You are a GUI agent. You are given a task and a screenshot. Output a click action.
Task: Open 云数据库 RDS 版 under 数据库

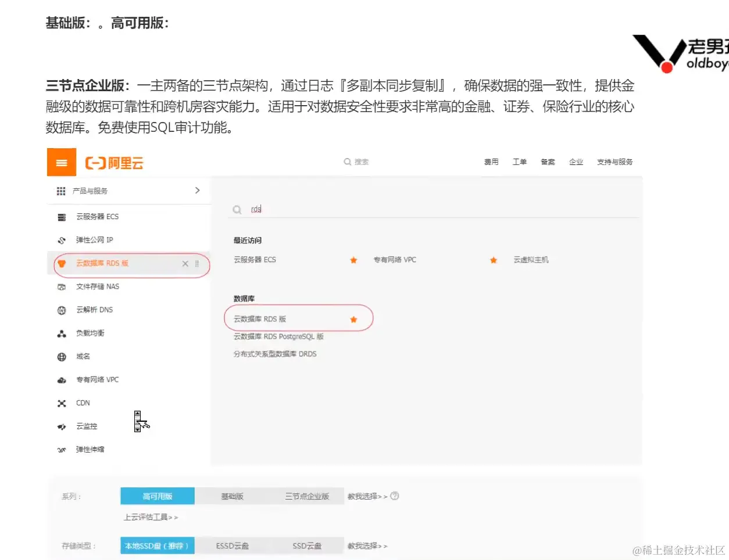(x=260, y=319)
